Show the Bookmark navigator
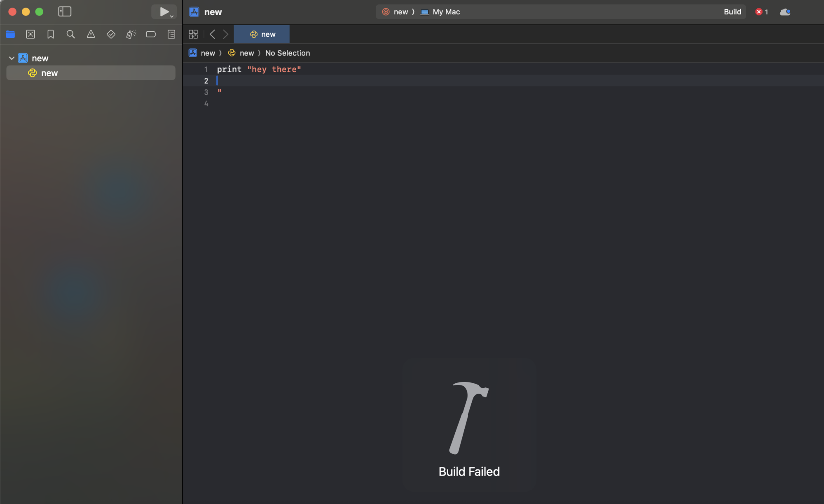Viewport: 824px width, 504px height. (x=51, y=34)
